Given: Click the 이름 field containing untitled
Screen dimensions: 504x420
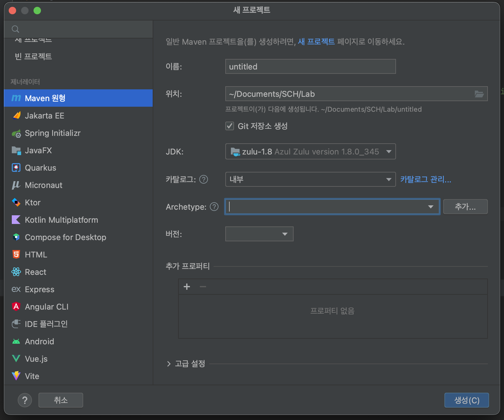Looking at the screenshot, I should (x=310, y=66).
